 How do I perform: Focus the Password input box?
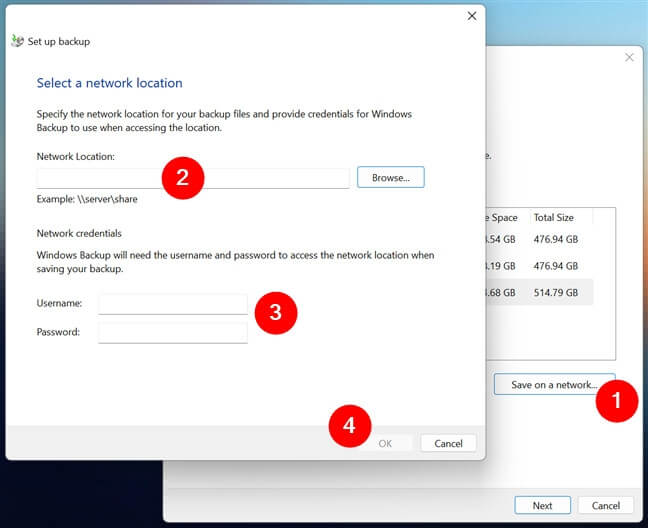[172, 332]
